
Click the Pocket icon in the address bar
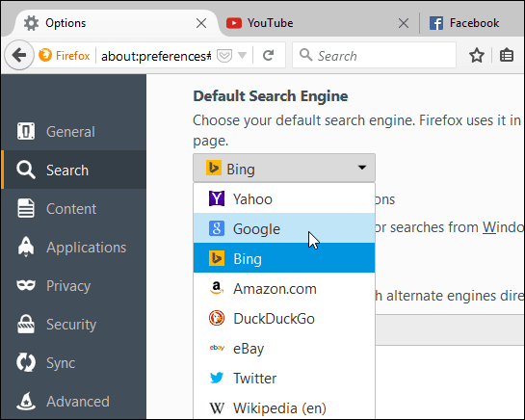224,56
